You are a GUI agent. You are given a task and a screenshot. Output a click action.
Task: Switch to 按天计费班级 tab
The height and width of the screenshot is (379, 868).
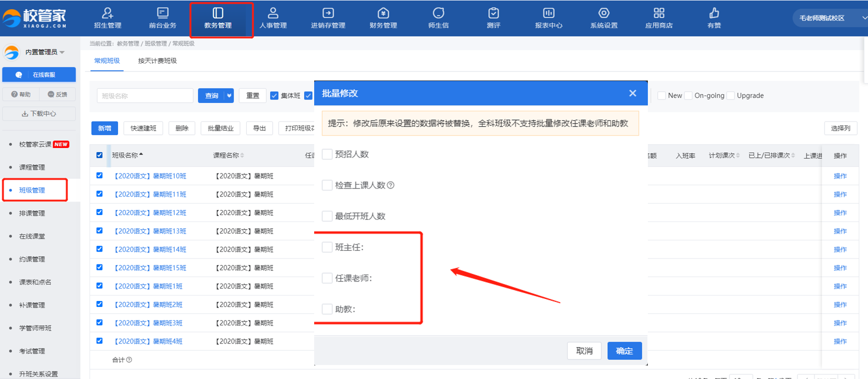click(157, 60)
